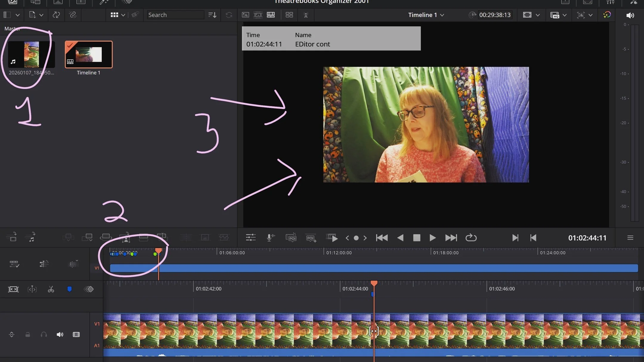Open the viewer options hamburger menu
The height and width of the screenshot is (362, 644).
coord(630,237)
